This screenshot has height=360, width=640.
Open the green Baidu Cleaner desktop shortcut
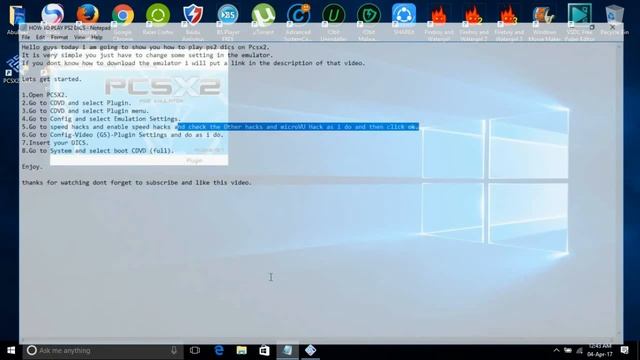point(158,15)
